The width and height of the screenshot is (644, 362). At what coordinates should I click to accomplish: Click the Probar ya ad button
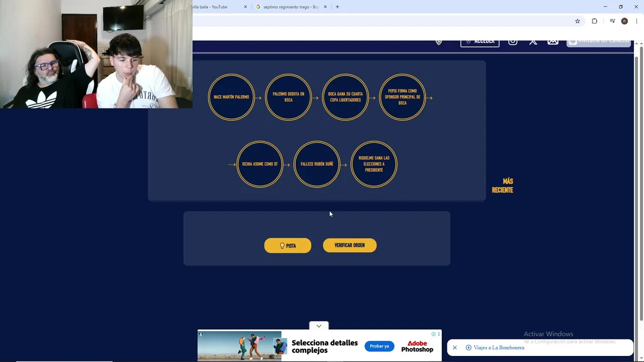[379, 346]
